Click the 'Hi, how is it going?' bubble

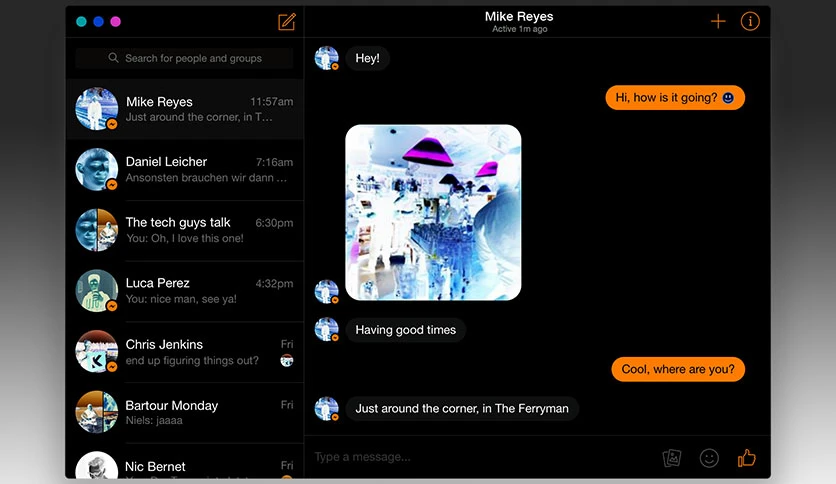(x=674, y=98)
